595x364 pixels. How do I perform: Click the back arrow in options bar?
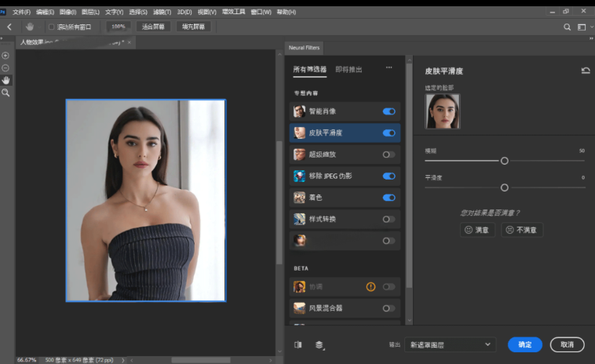[x=9, y=27]
